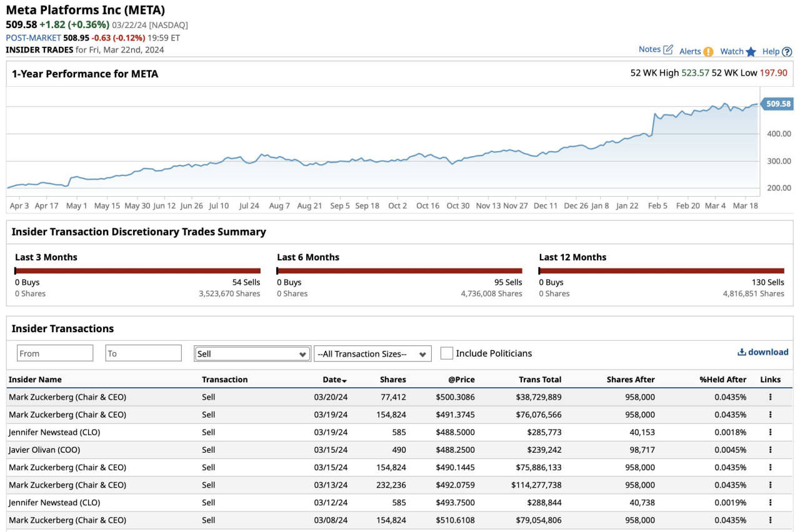Sort by Trans Total column header
Screen dimensions: 800x532
[539, 380]
